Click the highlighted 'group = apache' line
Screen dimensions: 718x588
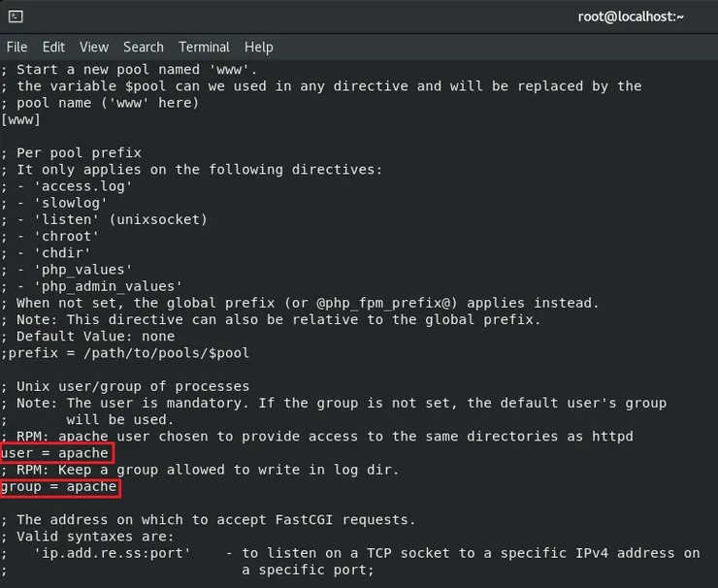coord(60,486)
